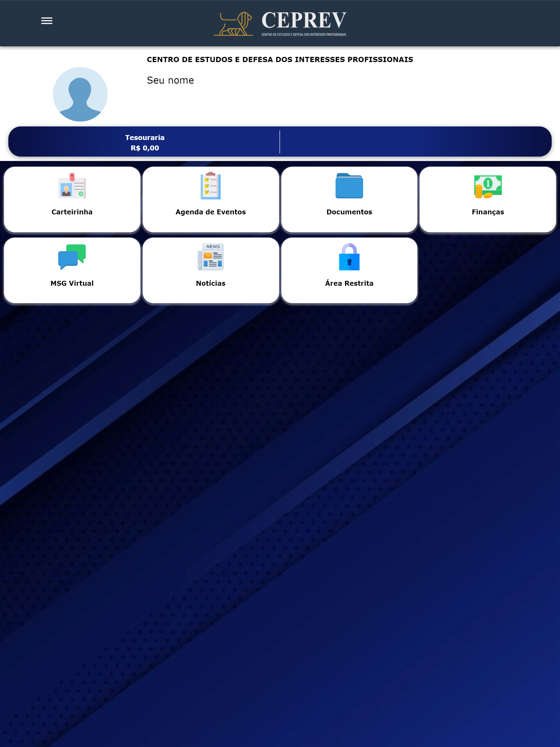
Task: Click the 'Seu nome' text
Action: click(170, 80)
